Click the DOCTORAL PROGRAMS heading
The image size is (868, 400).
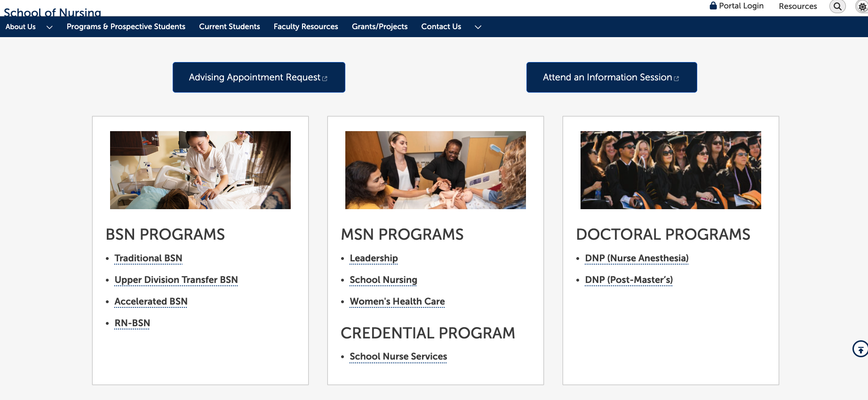point(663,234)
